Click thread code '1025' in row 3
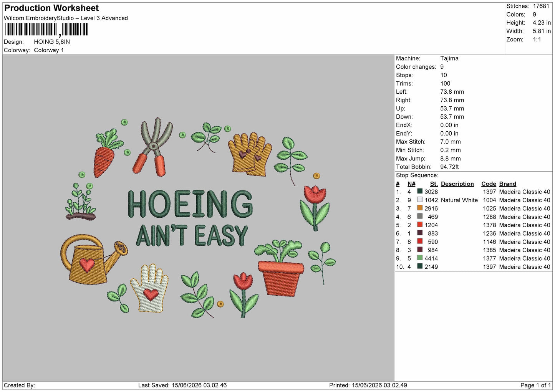This screenshot has width=555, height=392. (x=489, y=208)
